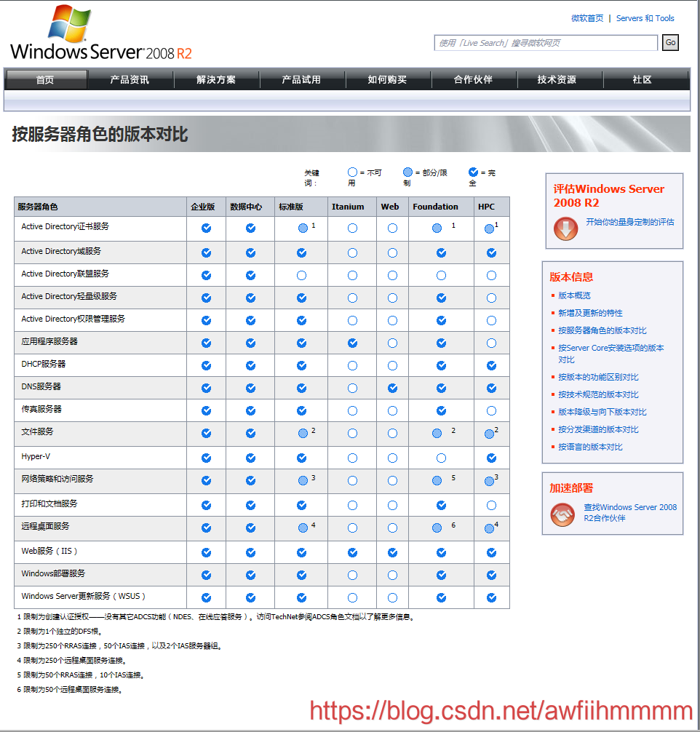This screenshot has width=700, height=732.
Task: Click footnote 2 about 独立的DFS根
Action: pyautogui.click(x=60, y=632)
